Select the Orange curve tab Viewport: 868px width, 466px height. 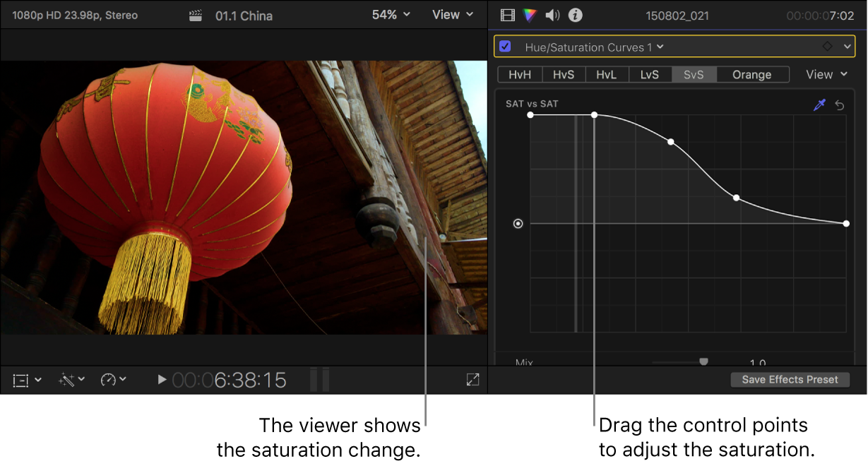[x=752, y=73]
